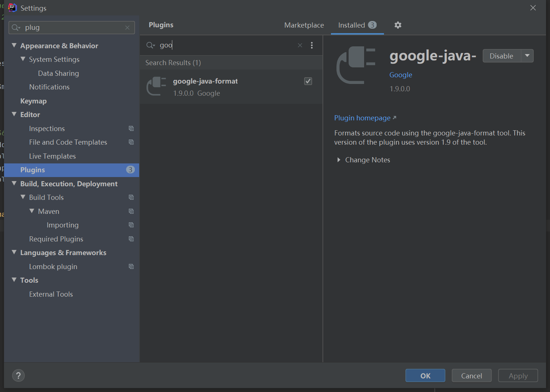Clear the "goo" plugin search with X
The height and width of the screenshot is (392, 550).
coord(300,45)
